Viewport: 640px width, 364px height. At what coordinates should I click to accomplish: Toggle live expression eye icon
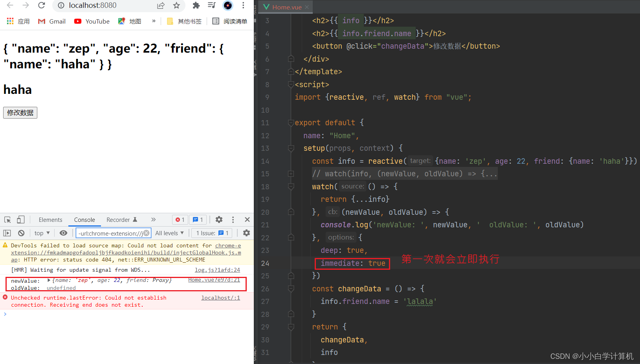63,233
